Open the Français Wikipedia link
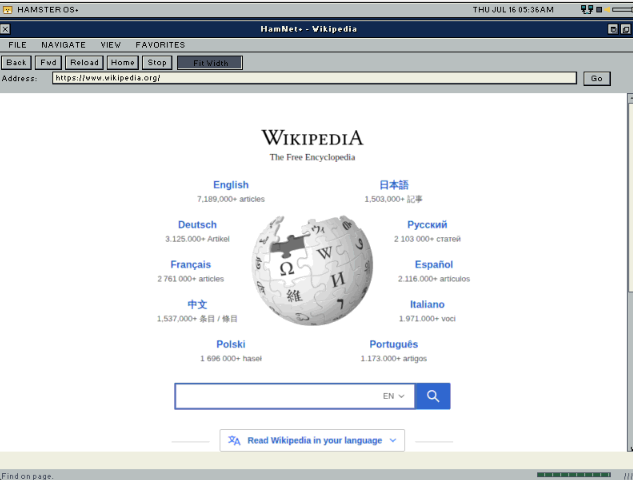Screen dimensions: 633x480 [x=191, y=265]
